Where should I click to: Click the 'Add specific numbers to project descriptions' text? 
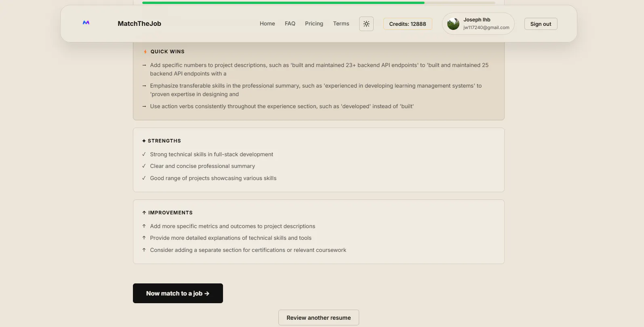[x=319, y=69]
